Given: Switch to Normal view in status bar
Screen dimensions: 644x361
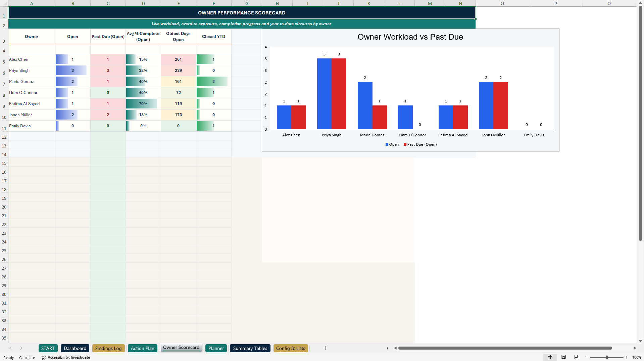Looking at the screenshot, I should coord(550,357).
